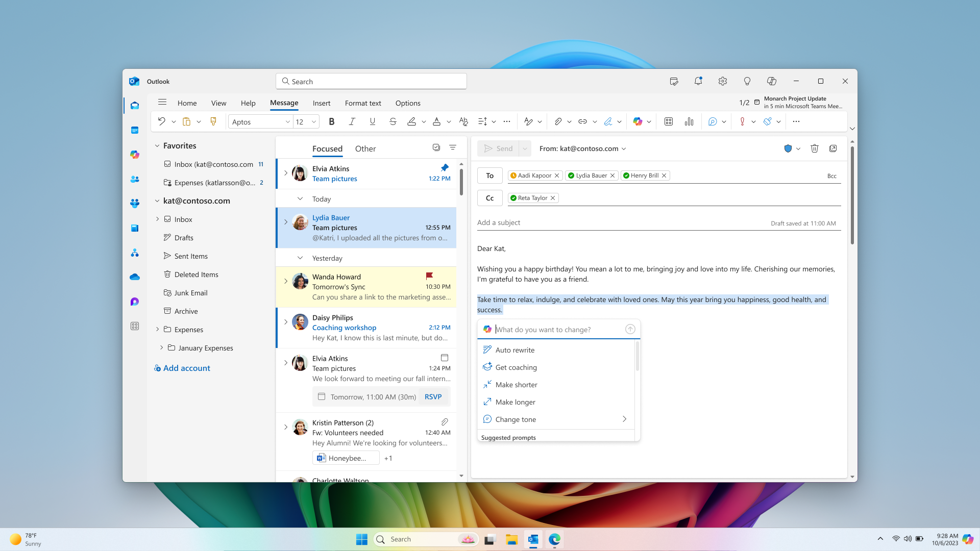This screenshot has width=980, height=551.
Task: Switch to the Other inbox tab
Action: pos(365,148)
